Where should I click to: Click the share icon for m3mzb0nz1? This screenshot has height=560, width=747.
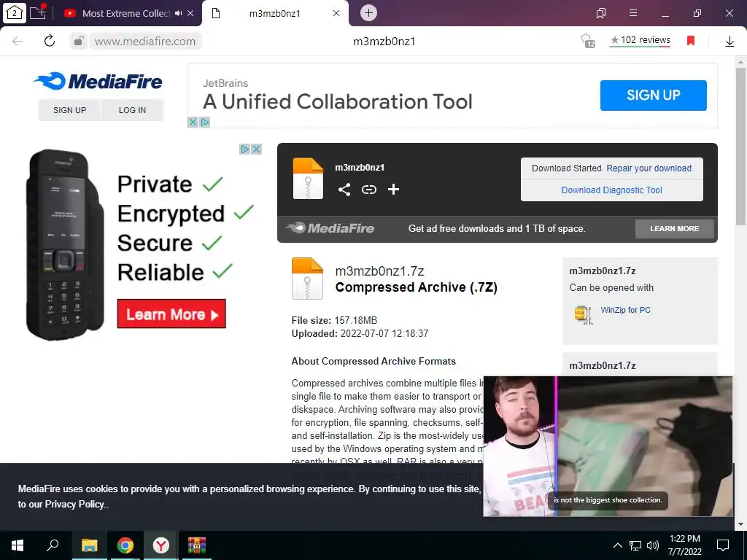(x=344, y=190)
